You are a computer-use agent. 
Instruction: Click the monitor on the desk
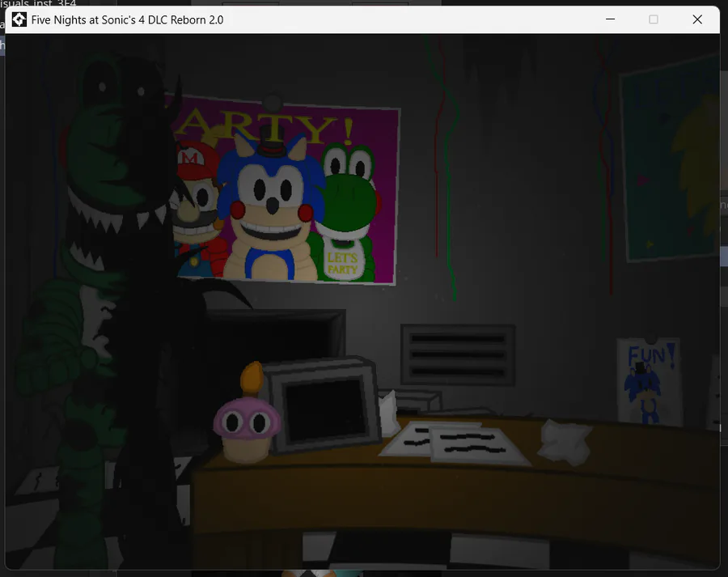[x=324, y=405]
